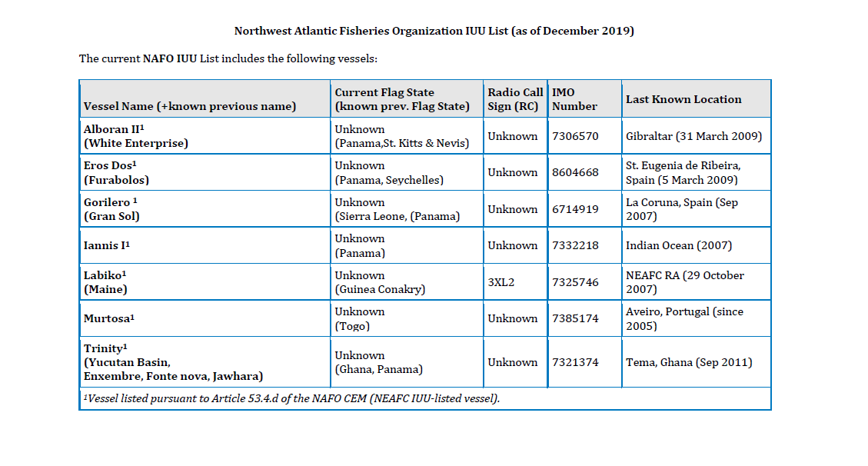Select the Radio Call Sign header cell
Image resolution: width=868 pixels, height=466 pixels.
pyautogui.click(x=515, y=99)
